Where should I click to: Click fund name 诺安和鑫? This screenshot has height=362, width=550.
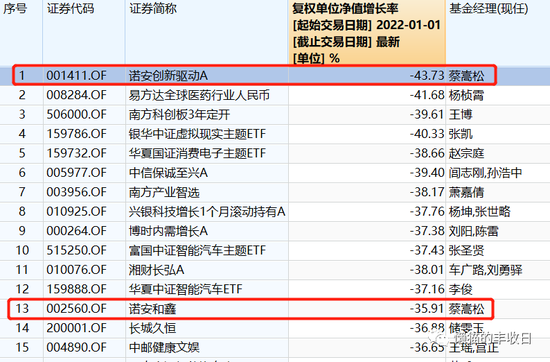pyautogui.click(x=152, y=309)
